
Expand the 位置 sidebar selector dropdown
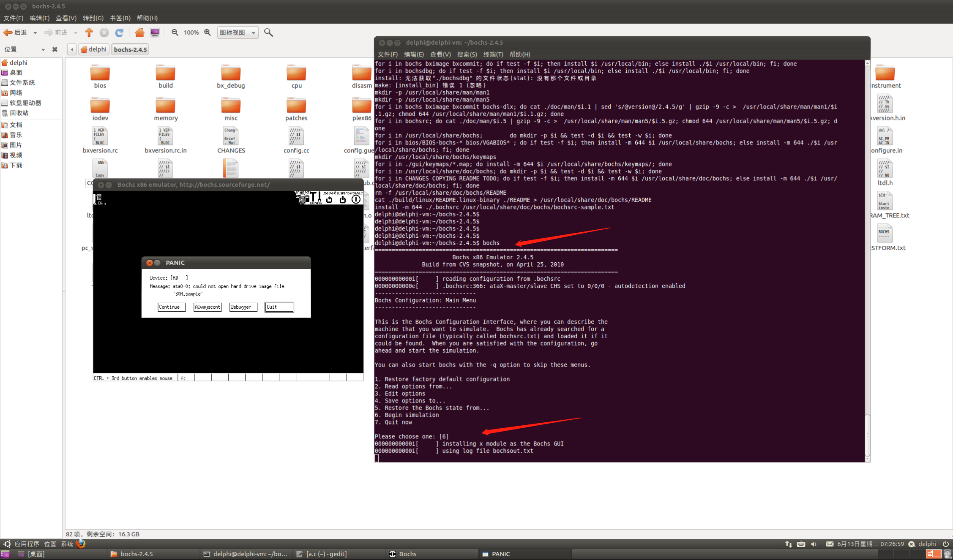click(x=43, y=50)
